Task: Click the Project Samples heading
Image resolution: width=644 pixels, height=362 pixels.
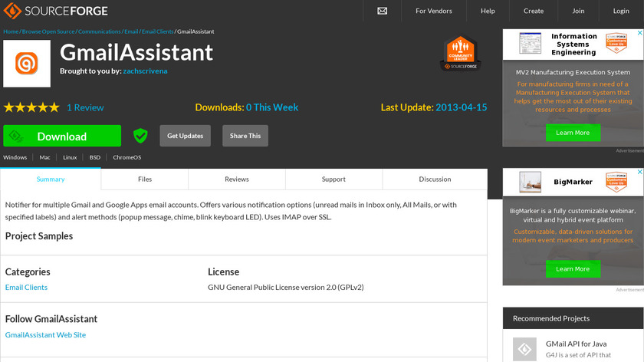Action: click(x=39, y=236)
